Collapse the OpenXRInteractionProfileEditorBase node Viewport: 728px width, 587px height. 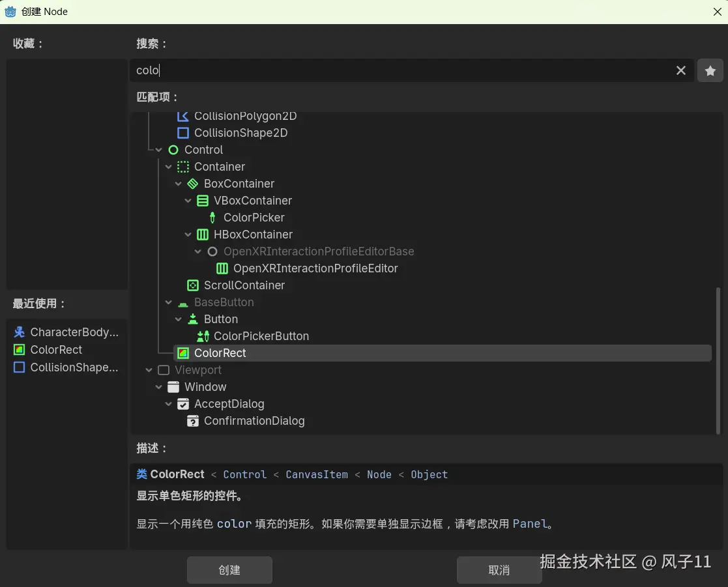click(197, 251)
